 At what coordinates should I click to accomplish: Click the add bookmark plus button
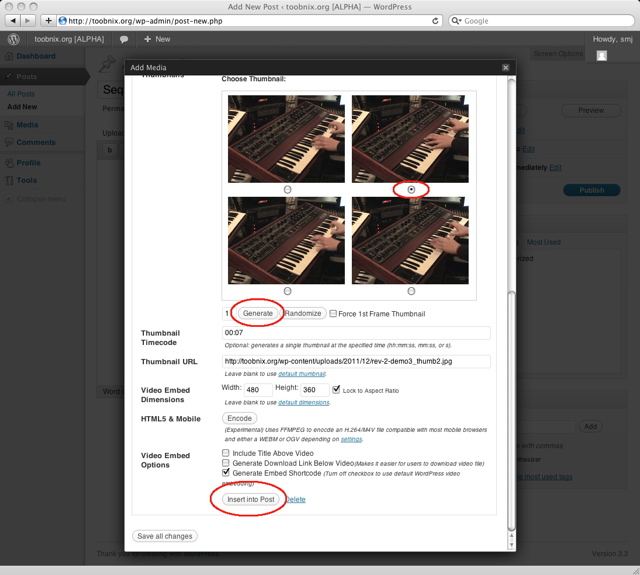coord(48,20)
